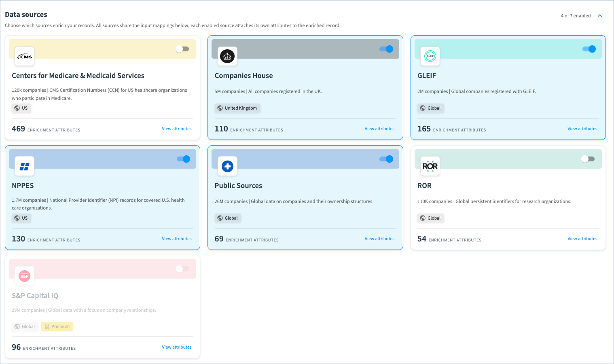The width and height of the screenshot is (614, 364).
Task: Enable the Centers for Medicare & Medicaid toggle
Action: tap(182, 49)
